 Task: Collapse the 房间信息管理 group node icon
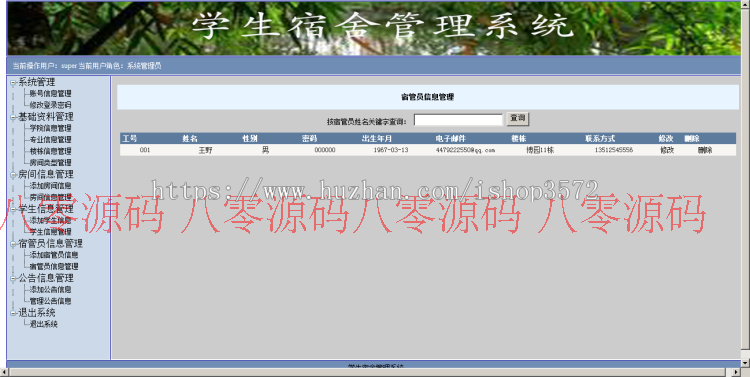coord(13,175)
